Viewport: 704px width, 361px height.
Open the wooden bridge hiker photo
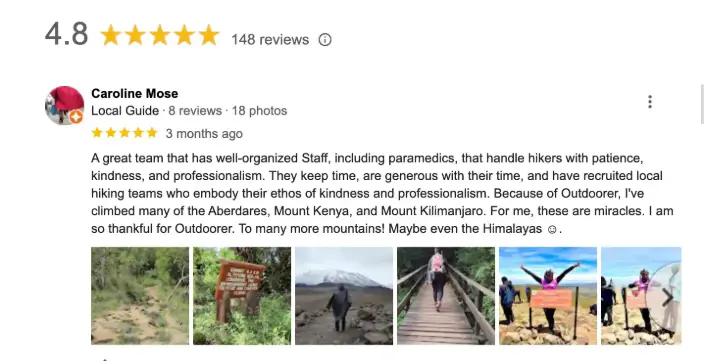[x=446, y=296]
